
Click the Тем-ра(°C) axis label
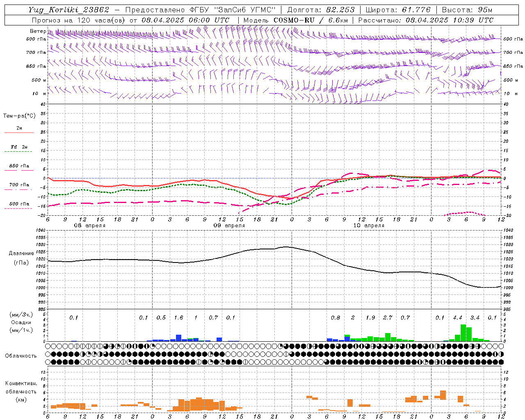pyautogui.click(x=19, y=116)
